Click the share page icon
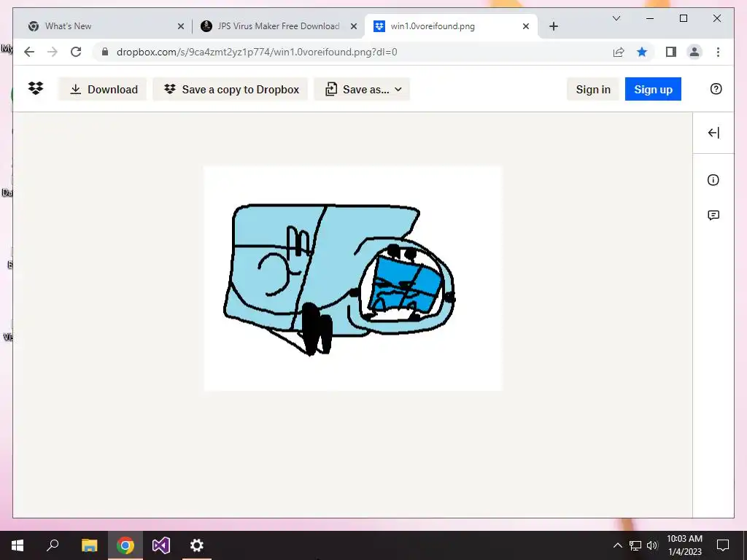This screenshot has width=747, height=560. click(x=619, y=52)
